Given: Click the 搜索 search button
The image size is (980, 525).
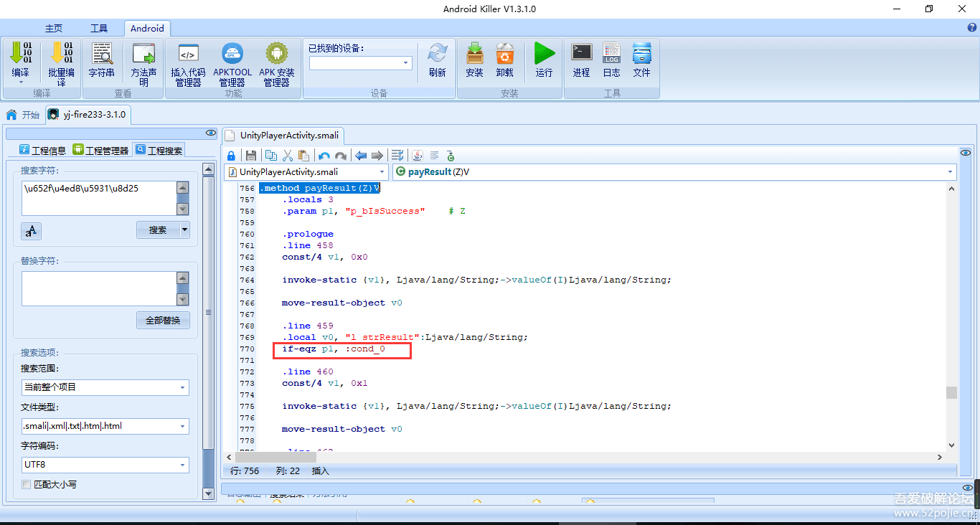Looking at the screenshot, I should point(158,230).
